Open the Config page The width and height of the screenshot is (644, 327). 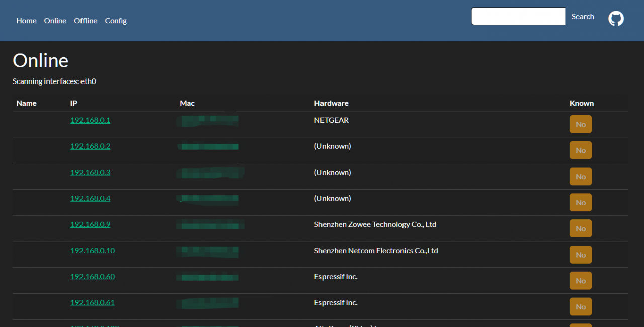(x=116, y=21)
